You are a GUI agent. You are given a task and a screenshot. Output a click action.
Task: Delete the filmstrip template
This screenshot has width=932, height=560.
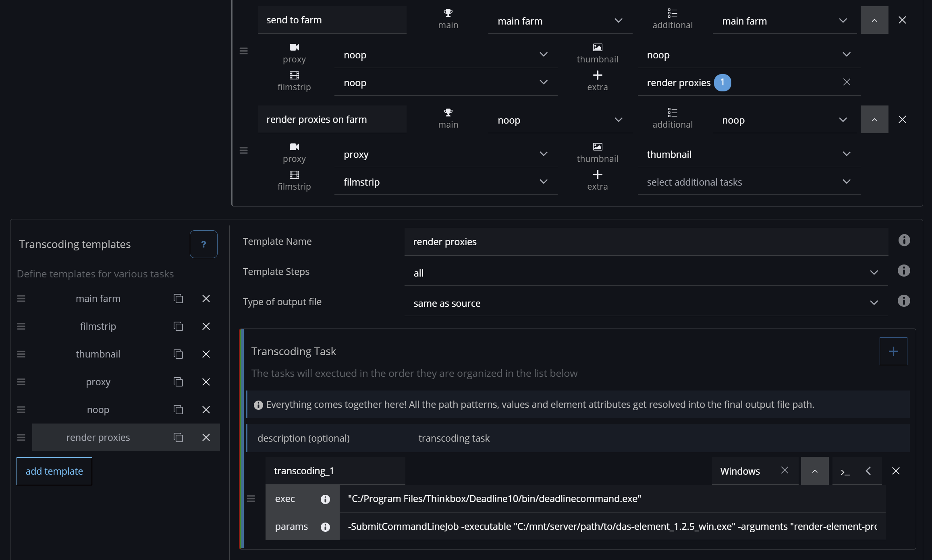pyautogui.click(x=206, y=326)
